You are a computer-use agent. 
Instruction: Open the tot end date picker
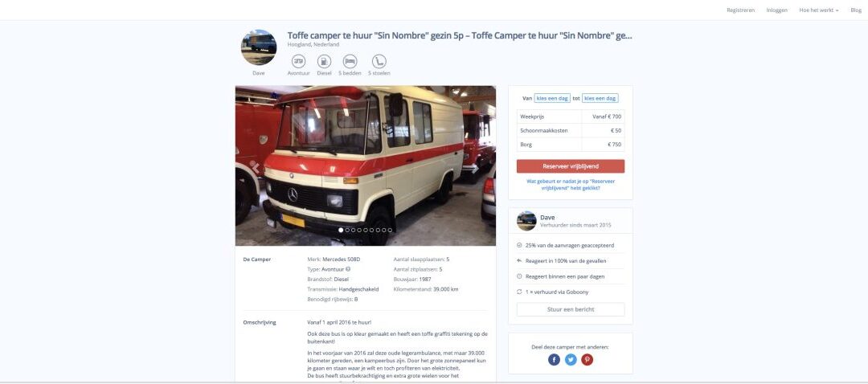[x=600, y=98]
